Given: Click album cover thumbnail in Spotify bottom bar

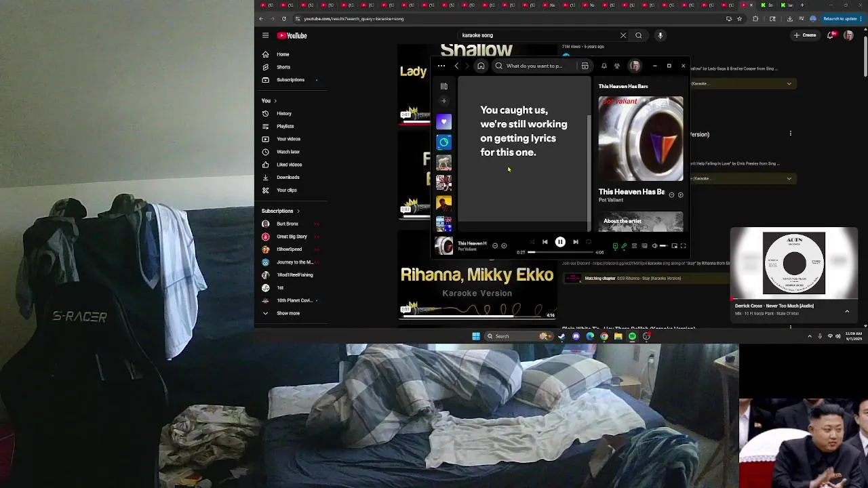Looking at the screenshot, I should 443,245.
